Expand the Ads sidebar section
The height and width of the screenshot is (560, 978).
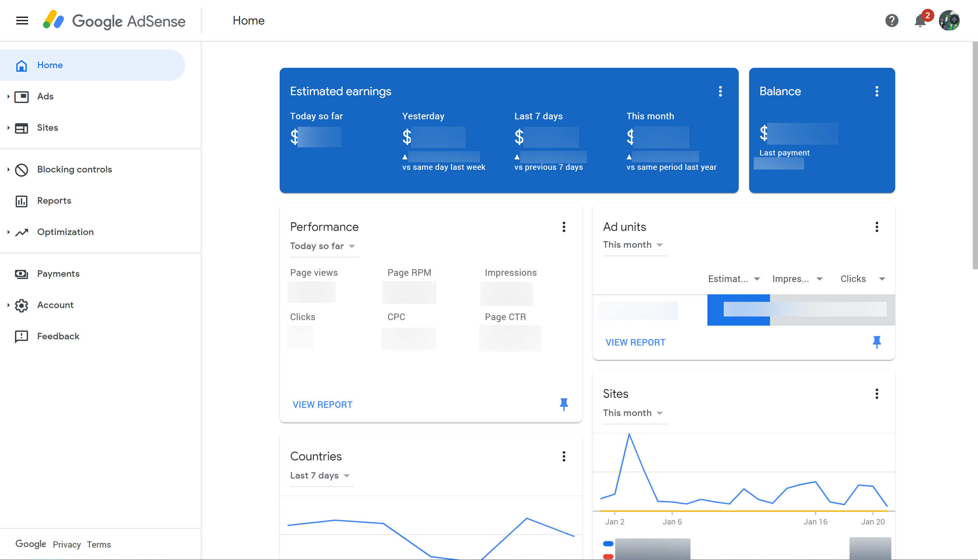(45, 96)
